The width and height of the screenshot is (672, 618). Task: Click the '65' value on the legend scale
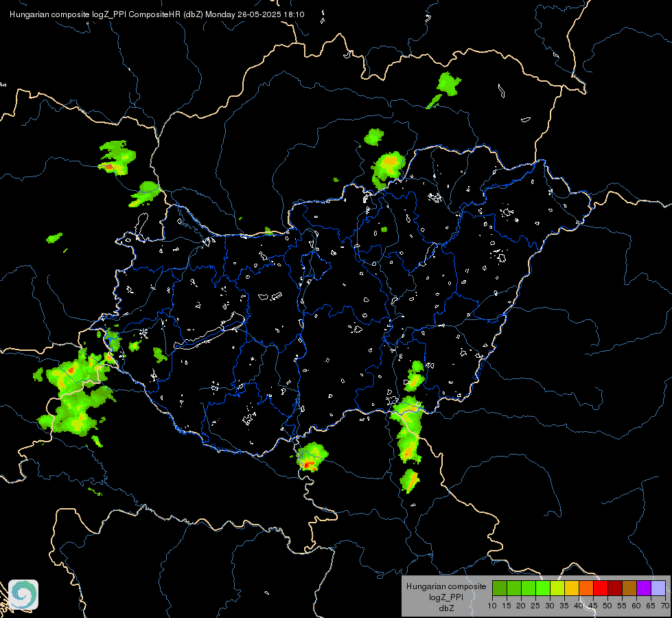click(651, 606)
